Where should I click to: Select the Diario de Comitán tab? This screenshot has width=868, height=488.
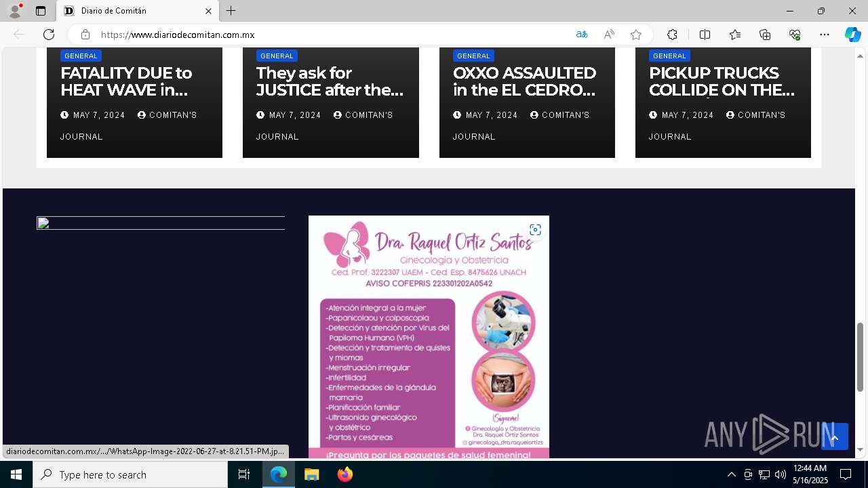click(138, 11)
